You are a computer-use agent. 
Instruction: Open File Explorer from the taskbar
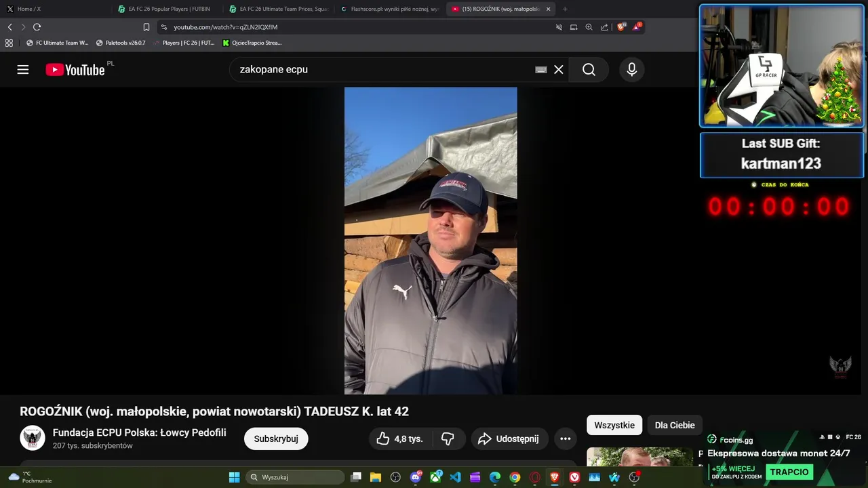[x=376, y=477]
